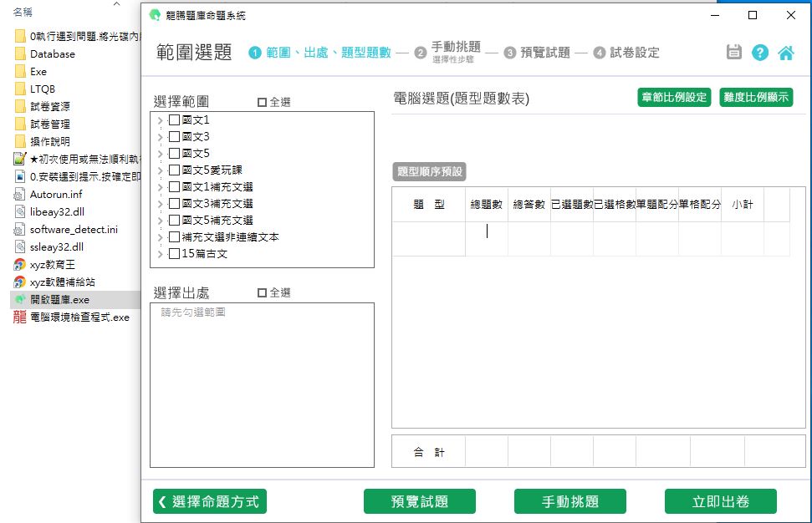
Task: Click 名稱 column header in explorer
Action: click(23, 12)
